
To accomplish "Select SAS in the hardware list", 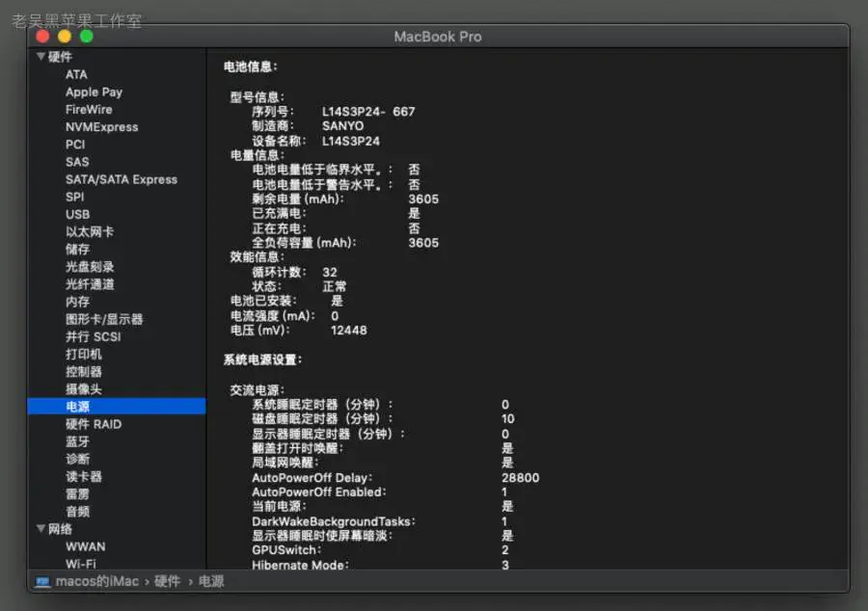I will click(77, 162).
